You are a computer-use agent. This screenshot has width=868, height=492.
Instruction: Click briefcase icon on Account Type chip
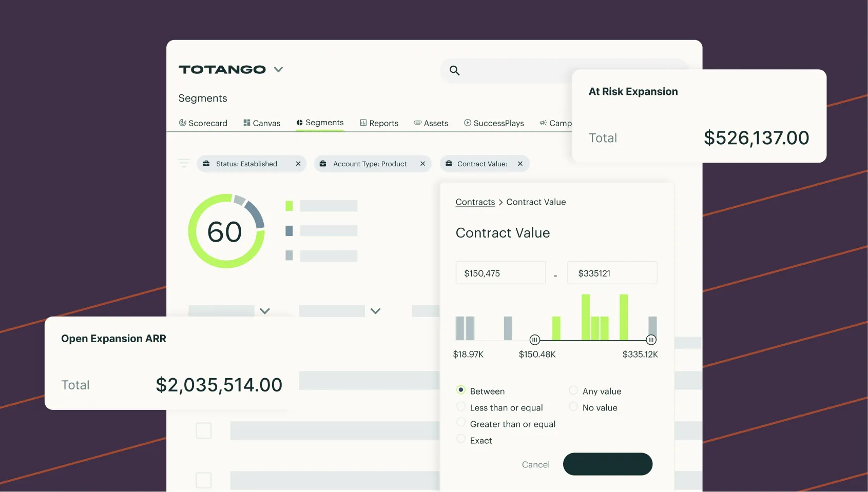tap(323, 164)
